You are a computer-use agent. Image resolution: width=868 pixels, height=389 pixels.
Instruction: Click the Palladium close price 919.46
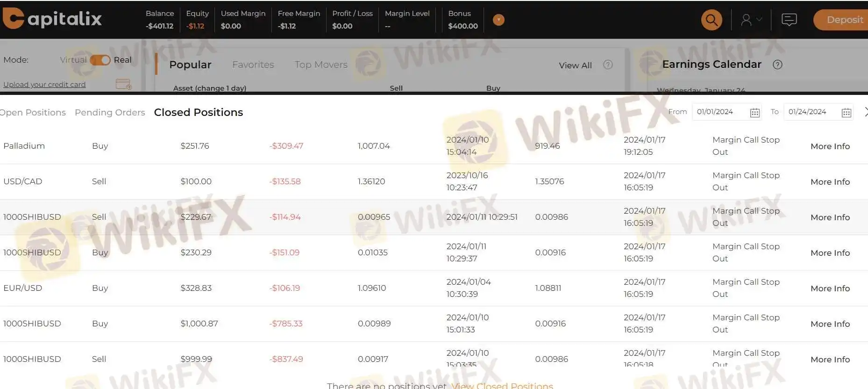pos(548,146)
